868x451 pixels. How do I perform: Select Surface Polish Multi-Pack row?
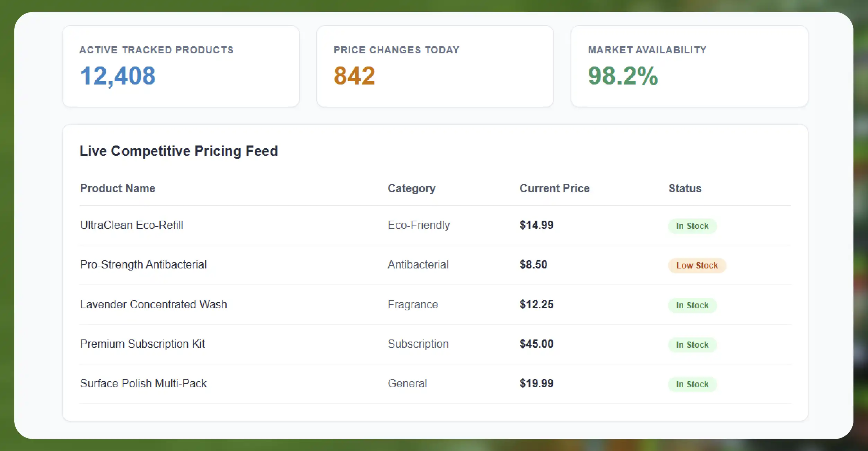click(435, 384)
